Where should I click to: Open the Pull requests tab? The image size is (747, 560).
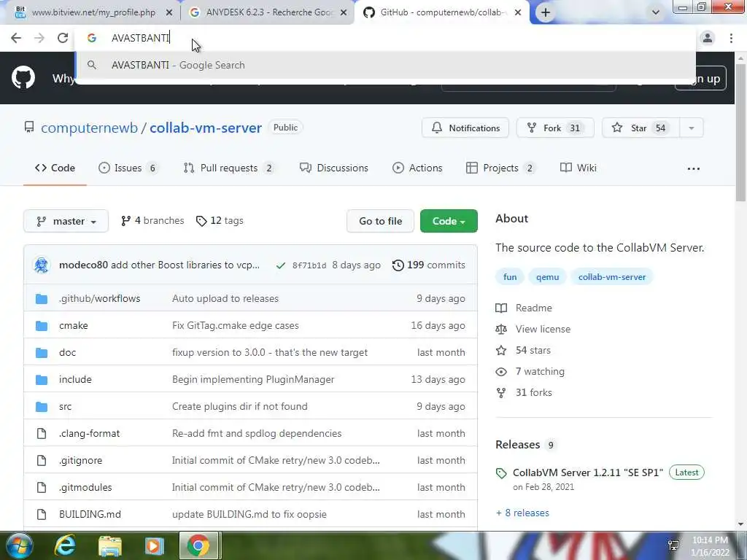point(228,168)
